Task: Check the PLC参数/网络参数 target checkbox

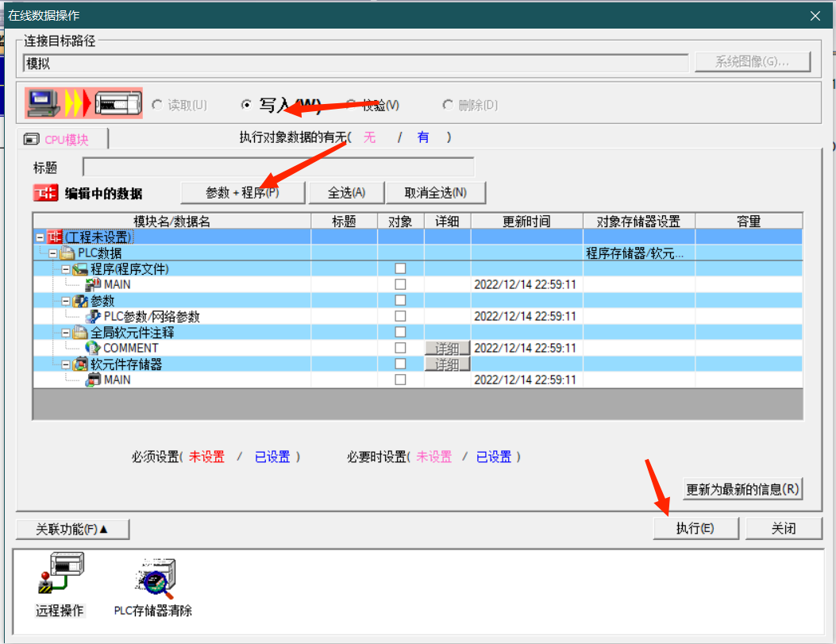Action: pos(400,316)
